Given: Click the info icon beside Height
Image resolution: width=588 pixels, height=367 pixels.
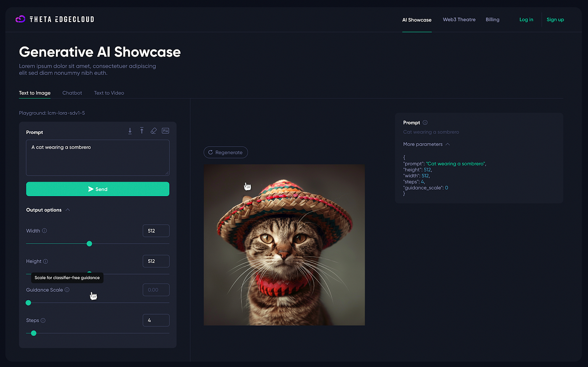Looking at the screenshot, I should pyautogui.click(x=45, y=261).
